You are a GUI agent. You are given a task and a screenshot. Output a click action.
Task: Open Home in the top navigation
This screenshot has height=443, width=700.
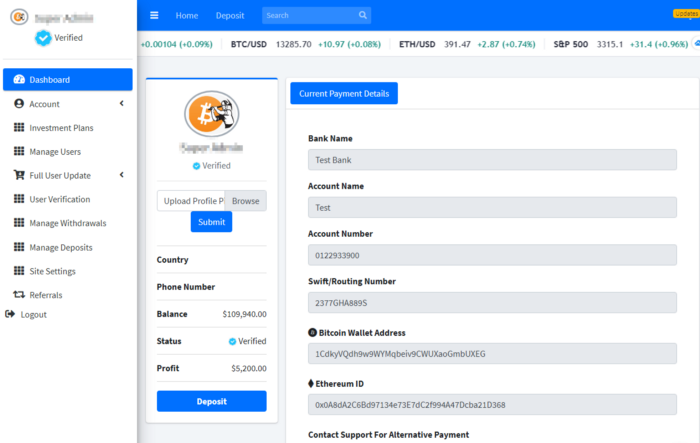(187, 16)
